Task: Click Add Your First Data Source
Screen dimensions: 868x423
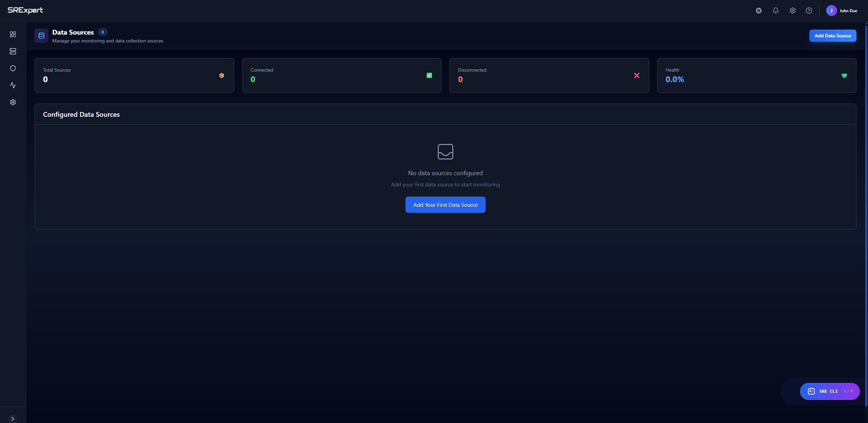Action: click(445, 204)
